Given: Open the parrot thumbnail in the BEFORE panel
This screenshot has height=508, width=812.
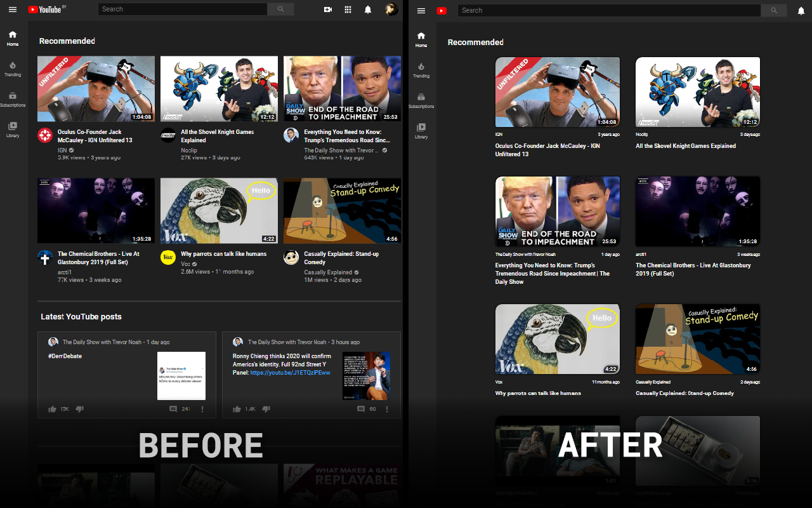Looking at the screenshot, I should [219, 211].
